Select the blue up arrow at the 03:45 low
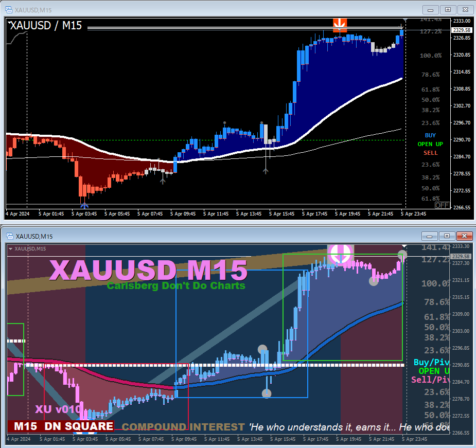 [x=84, y=206]
